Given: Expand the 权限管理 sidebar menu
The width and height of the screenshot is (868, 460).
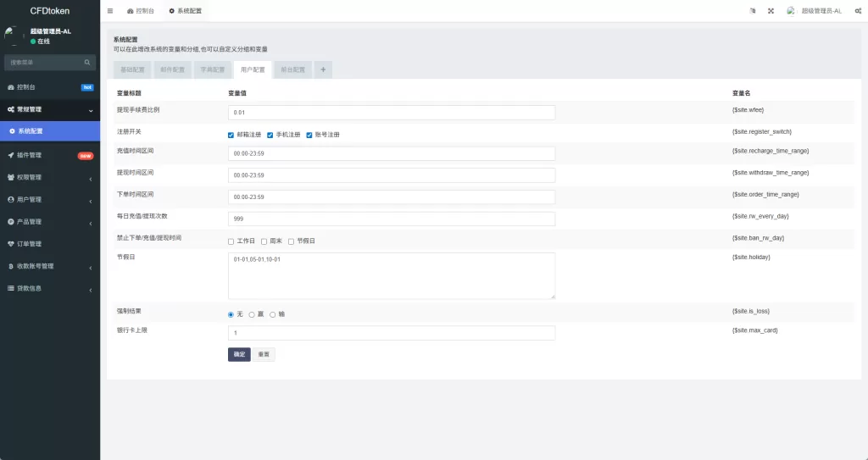Looking at the screenshot, I should (49, 178).
